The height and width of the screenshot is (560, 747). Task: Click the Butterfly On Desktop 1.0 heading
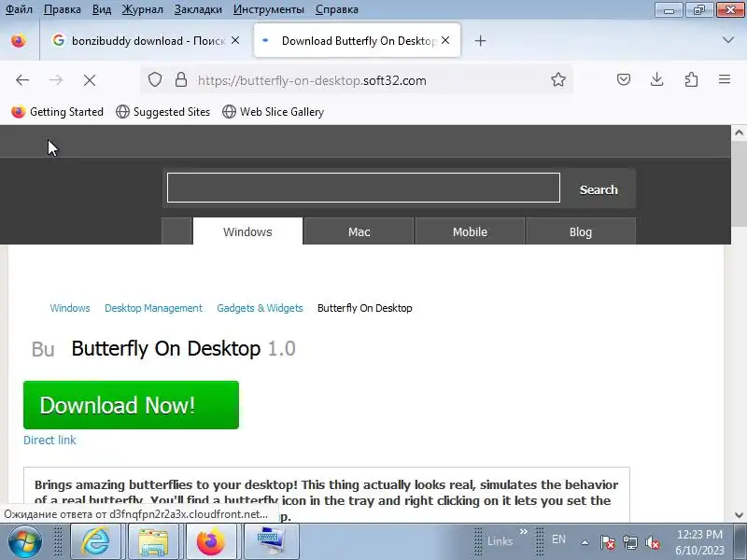tap(183, 349)
